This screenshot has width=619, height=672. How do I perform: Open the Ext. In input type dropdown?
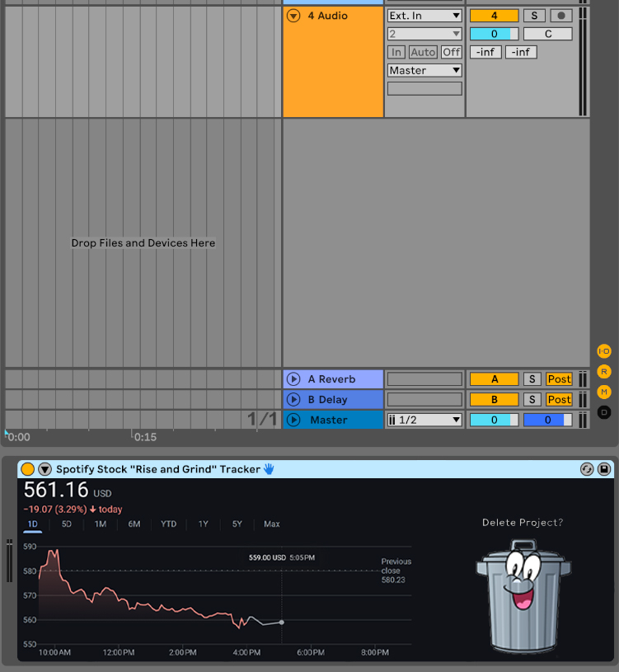click(x=424, y=16)
